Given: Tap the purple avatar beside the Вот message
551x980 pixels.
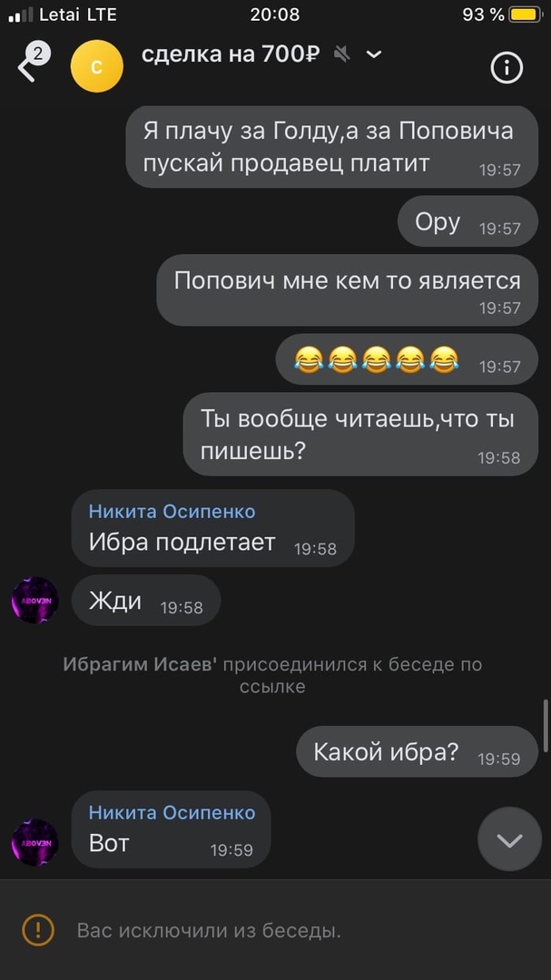Looking at the screenshot, I should [35, 842].
